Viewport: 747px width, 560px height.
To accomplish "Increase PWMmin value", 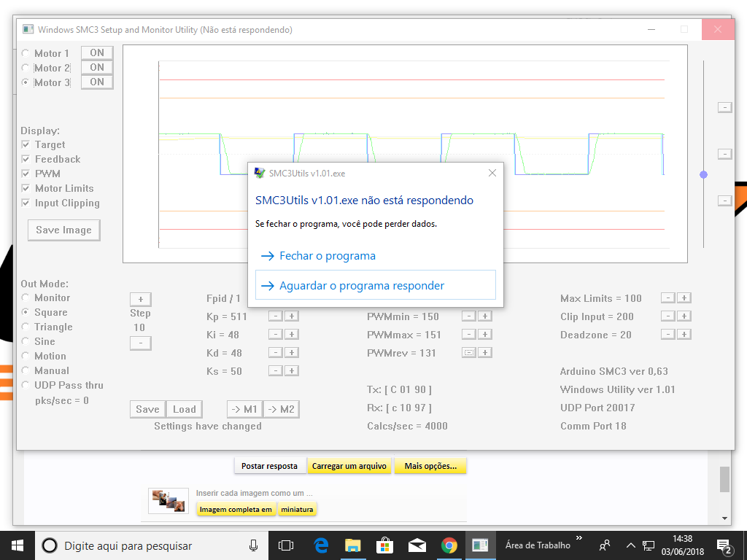I will point(485,316).
